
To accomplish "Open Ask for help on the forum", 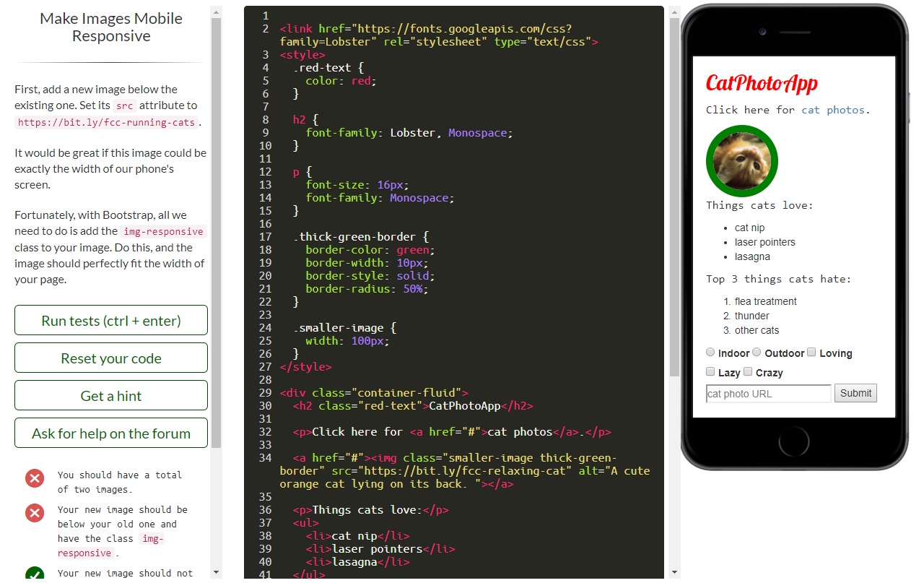I will tap(110, 433).
